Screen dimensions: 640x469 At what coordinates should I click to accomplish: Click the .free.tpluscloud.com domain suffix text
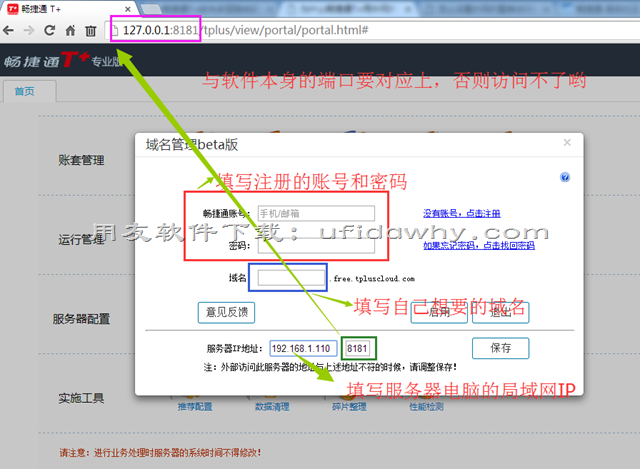[372, 279]
